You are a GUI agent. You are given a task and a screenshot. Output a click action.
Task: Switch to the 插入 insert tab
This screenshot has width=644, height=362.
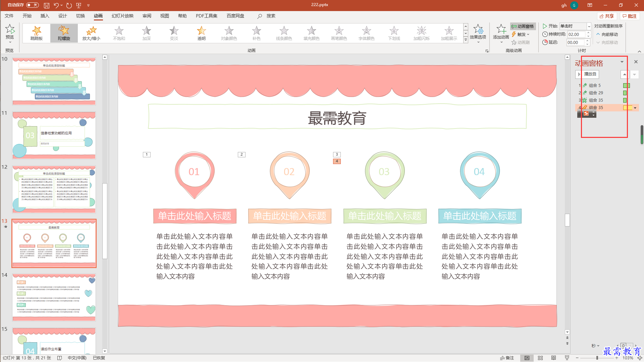click(x=45, y=16)
